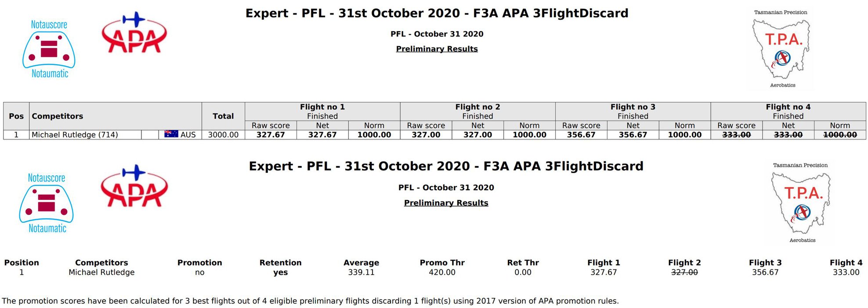Click the struck-through Flight 2 score 327.00
This screenshot has height=308, width=868.
tap(684, 272)
